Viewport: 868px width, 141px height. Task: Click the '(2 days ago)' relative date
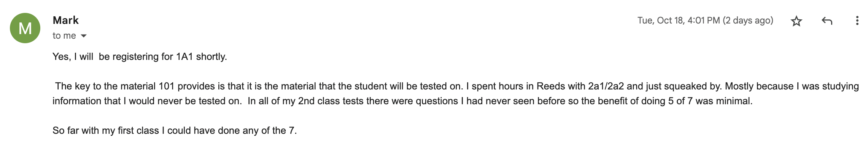click(748, 20)
